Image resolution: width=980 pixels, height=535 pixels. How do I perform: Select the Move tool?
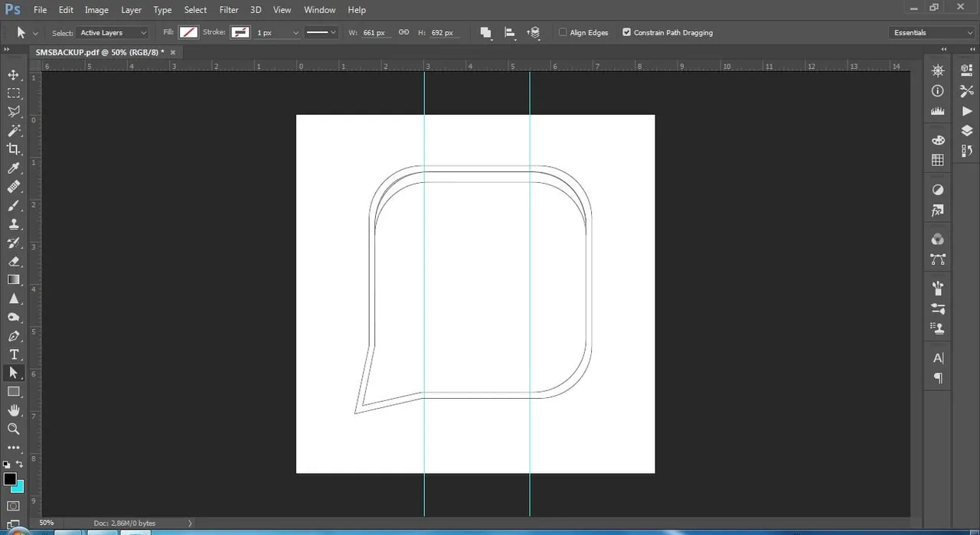(x=14, y=74)
